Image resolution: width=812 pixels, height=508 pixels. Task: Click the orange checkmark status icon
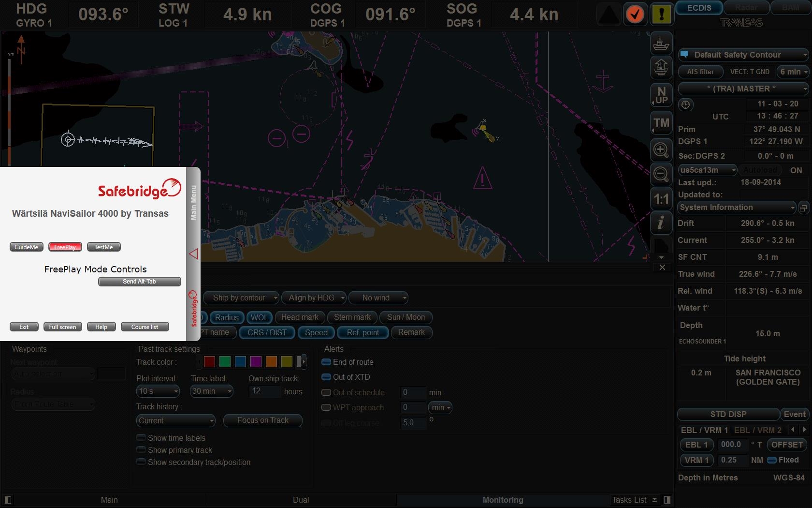[x=635, y=15]
